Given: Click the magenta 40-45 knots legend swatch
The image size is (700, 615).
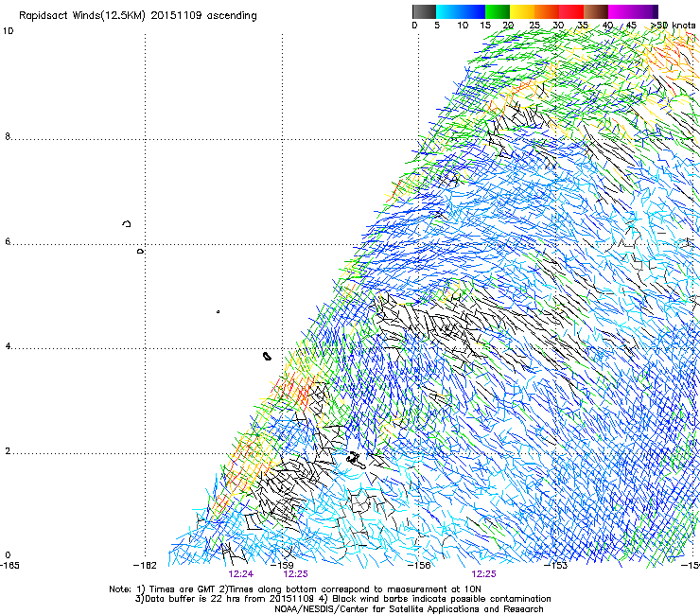Looking at the screenshot, I should (x=621, y=11).
